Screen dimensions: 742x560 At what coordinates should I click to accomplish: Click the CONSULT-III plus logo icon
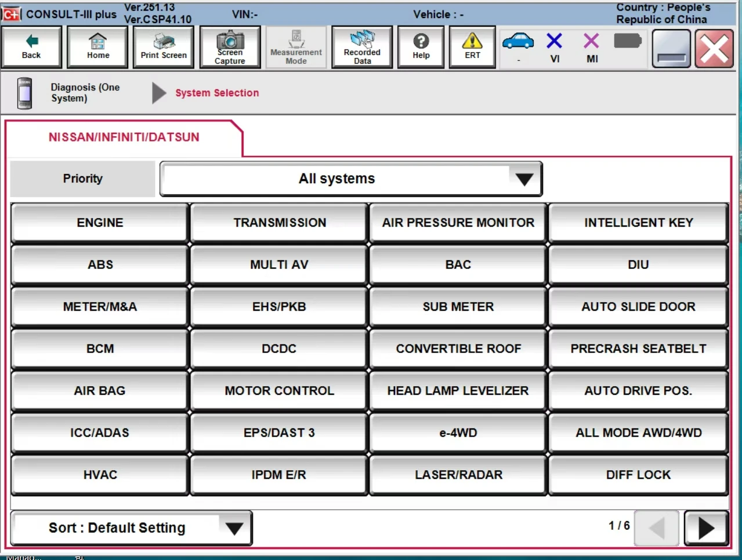tap(11, 14)
